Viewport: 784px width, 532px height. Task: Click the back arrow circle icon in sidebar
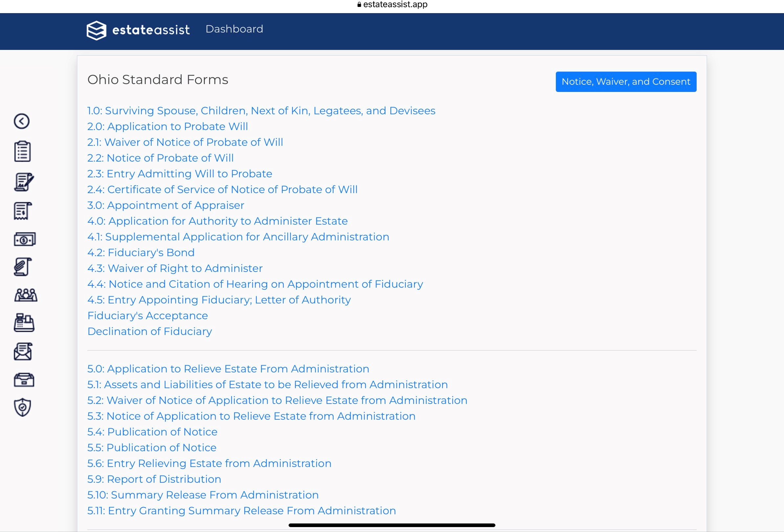click(x=22, y=121)
